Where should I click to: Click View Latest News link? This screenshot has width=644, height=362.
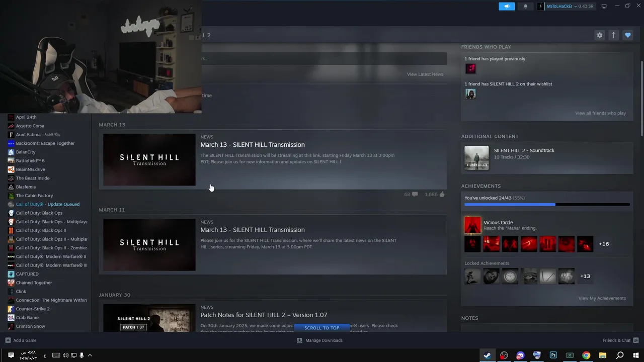point(425,74)
